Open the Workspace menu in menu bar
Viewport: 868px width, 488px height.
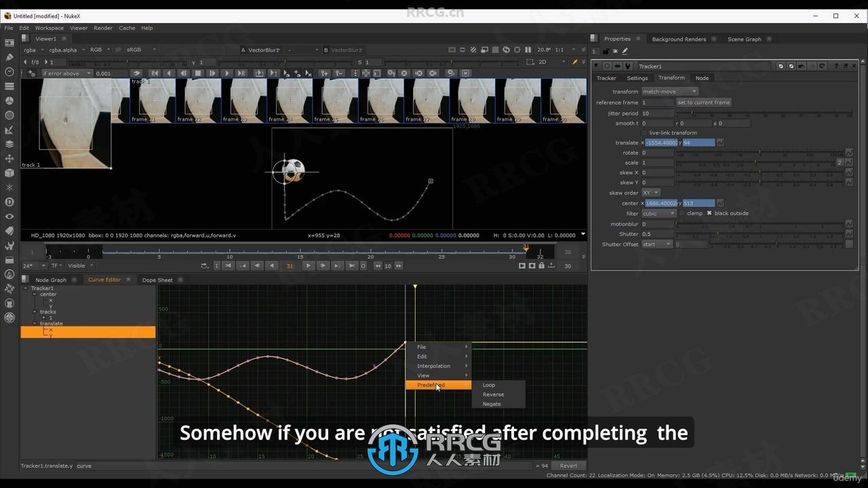(x=50, y=28)
